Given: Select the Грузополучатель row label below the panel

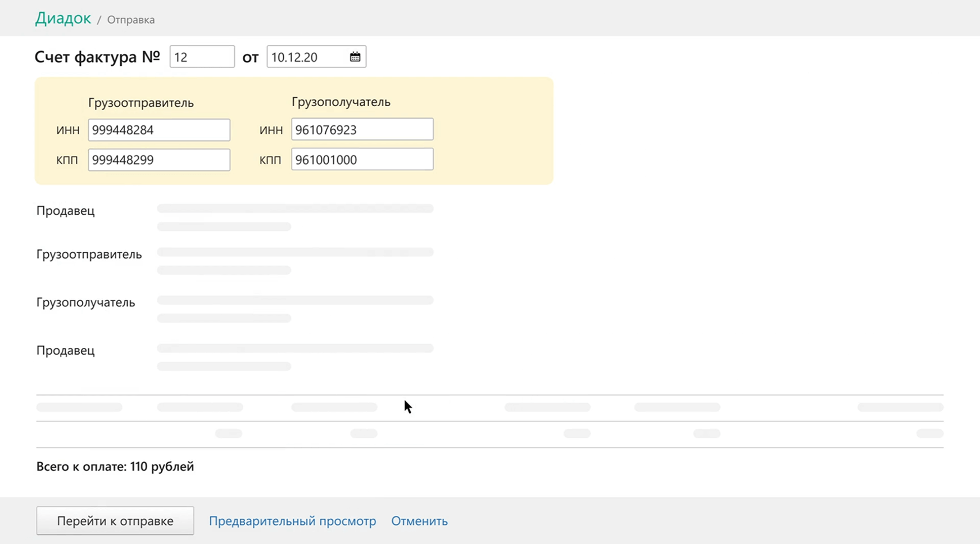Looking at the screenshot, I should point(86,302).
